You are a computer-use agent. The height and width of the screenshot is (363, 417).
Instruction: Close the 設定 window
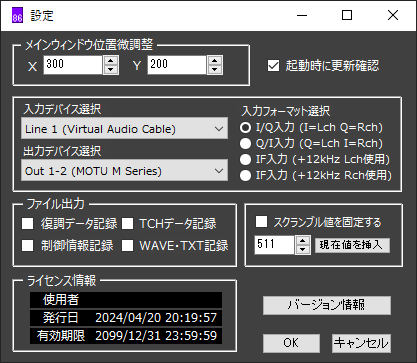pyautogui.click(x=393, y=15)
